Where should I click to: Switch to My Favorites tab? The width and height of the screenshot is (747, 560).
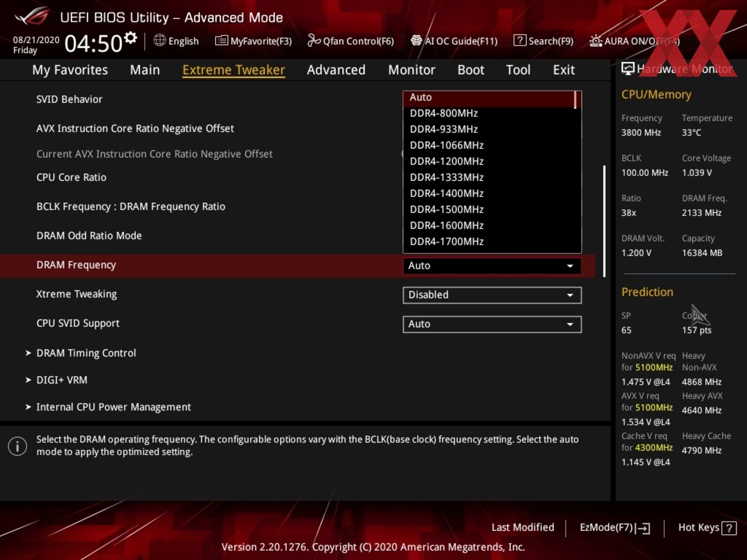pyautogui.click(x=70, y=70)
